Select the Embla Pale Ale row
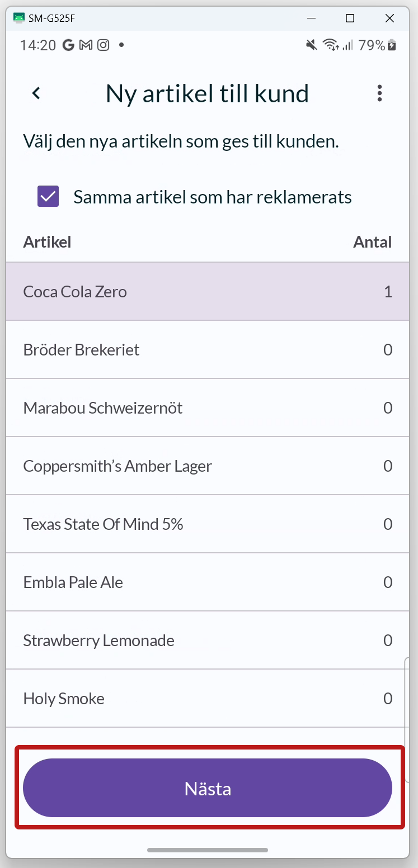Image resolution: width=418 pixels, height=868 pixels. pos(208,582)
